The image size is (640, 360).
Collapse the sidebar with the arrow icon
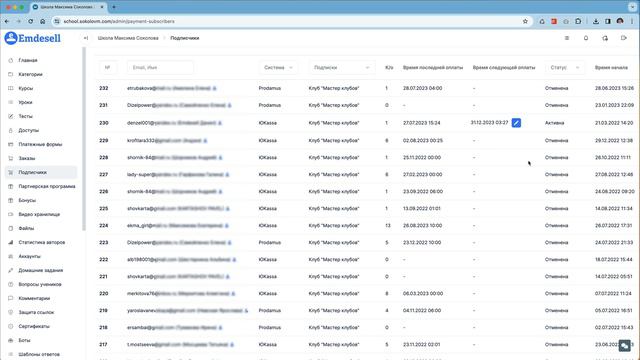[86, 38]
